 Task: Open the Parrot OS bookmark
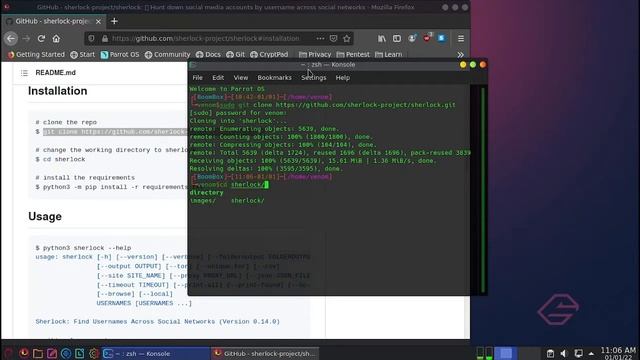[120, 54]
